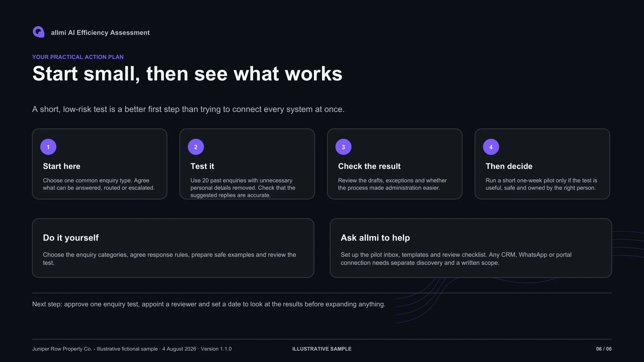Select the purple step 2 circle
This screenshot has width=644, height=362.
(196, 147)
